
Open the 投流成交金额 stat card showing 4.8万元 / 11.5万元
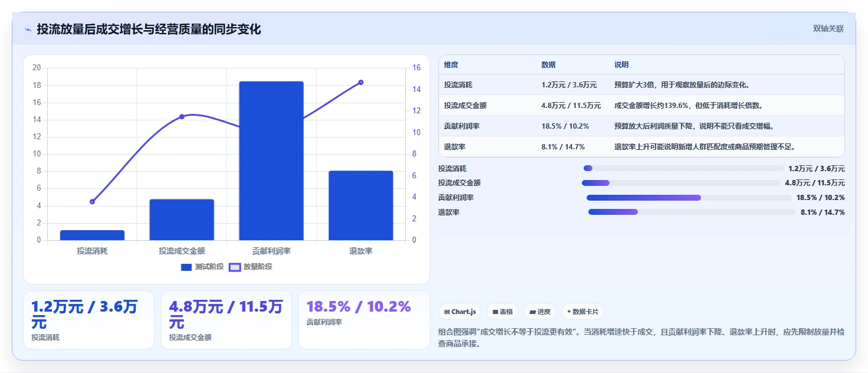tap(227, 320)
